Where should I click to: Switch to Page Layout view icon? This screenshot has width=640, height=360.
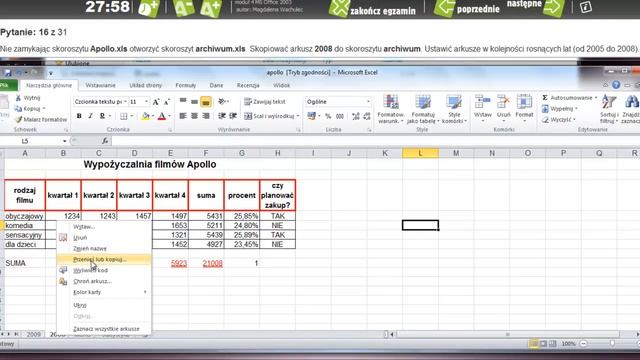[x=543, y=344]
